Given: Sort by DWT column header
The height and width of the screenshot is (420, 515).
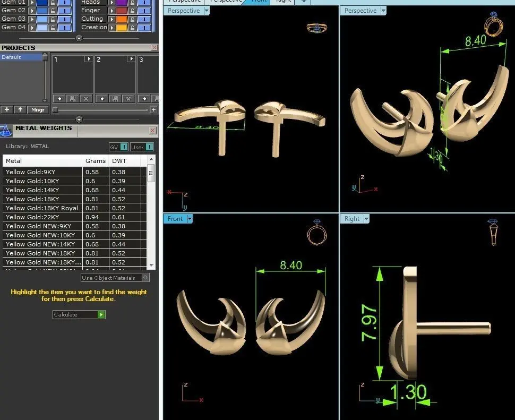Looking at the screenshot, I should [125, 161].
